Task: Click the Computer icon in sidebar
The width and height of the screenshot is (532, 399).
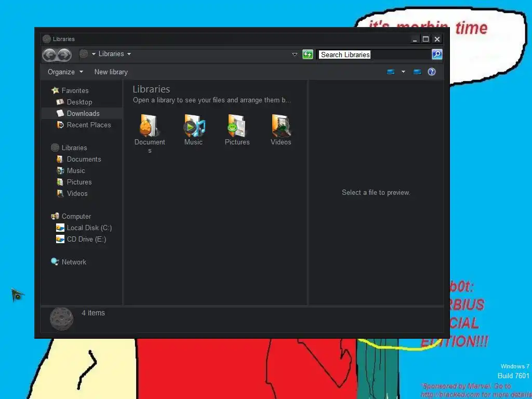Action: [55, 216]
